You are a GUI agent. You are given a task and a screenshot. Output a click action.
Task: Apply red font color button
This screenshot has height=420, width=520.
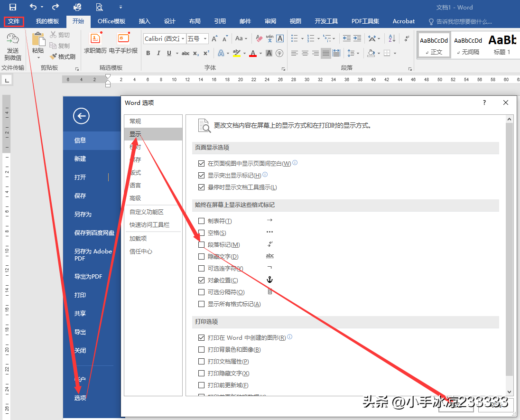point(253,53)
